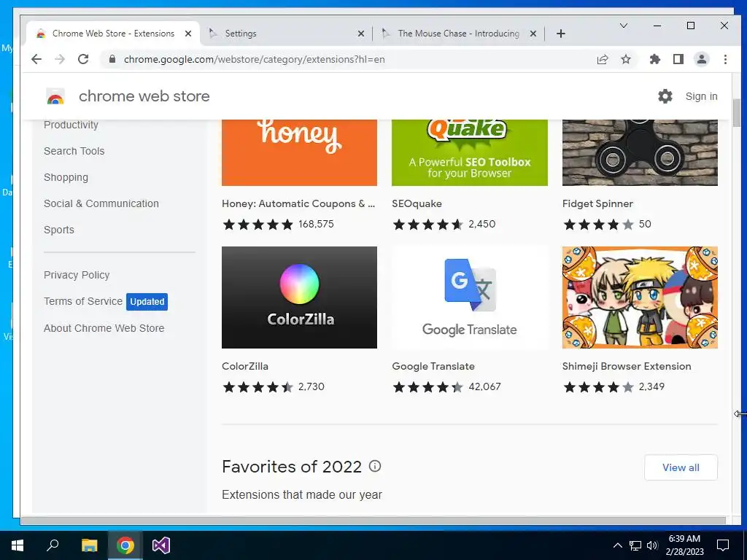Open the network icon in the system tray

point(635,545)
